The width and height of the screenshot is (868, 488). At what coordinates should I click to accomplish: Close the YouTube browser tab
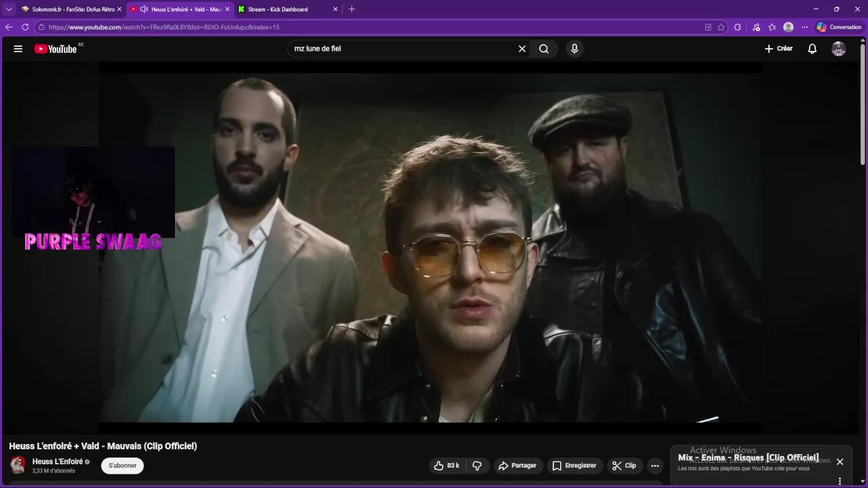pos(227,9)
